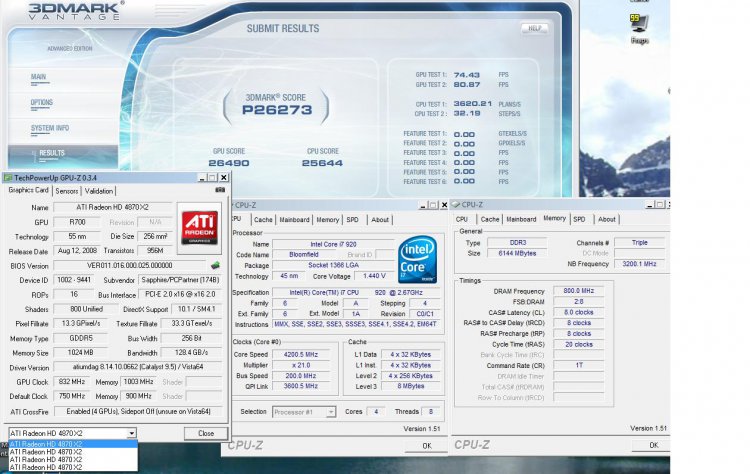This screenshot has width=750, height=474.
Task: Open the About tab in the memory CPU-Z window
Action: coord(607,220)
